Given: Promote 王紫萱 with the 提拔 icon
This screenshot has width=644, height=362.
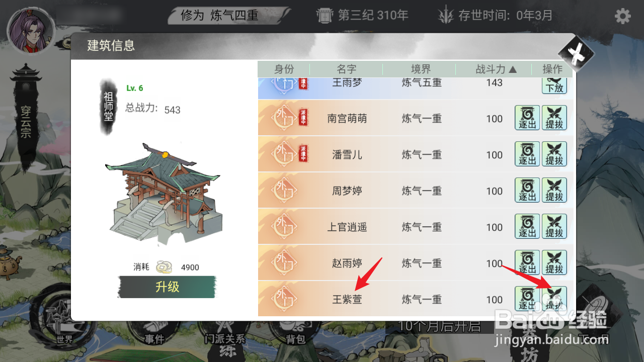Looking at the screenshot, I should pos(554,299).
